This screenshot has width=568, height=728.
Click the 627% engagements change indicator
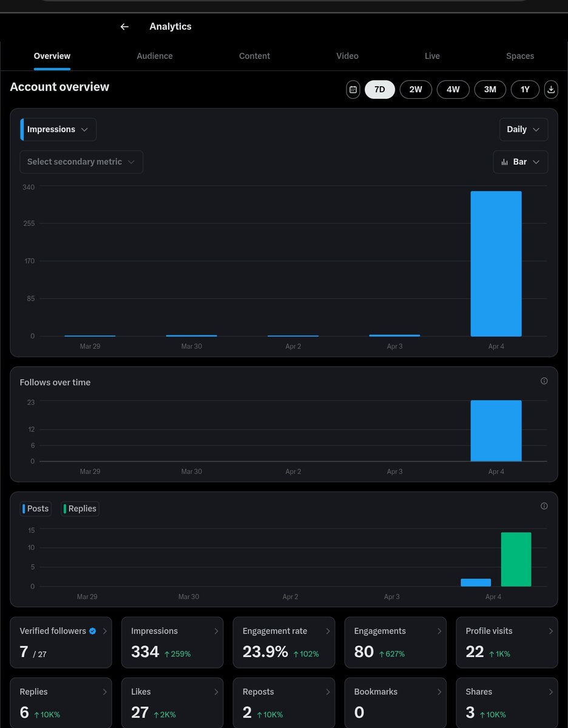(x=391, y=654)
